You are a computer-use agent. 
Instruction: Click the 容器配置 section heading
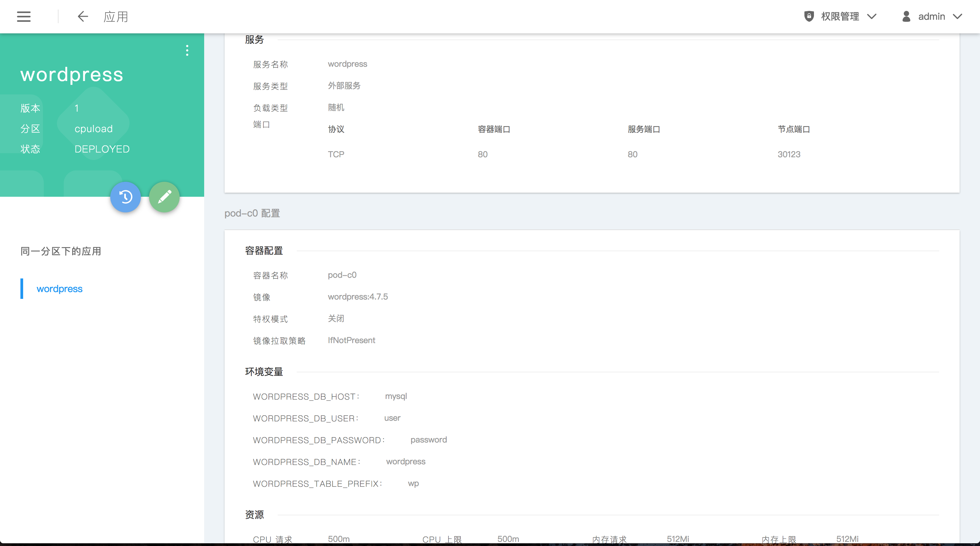pos(264,251)
